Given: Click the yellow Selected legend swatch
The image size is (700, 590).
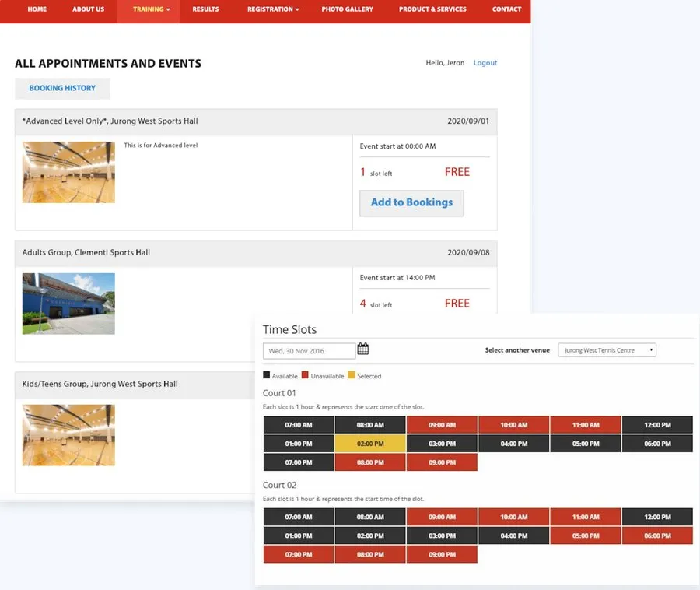Looking at the screenshot, I should 352,375.
